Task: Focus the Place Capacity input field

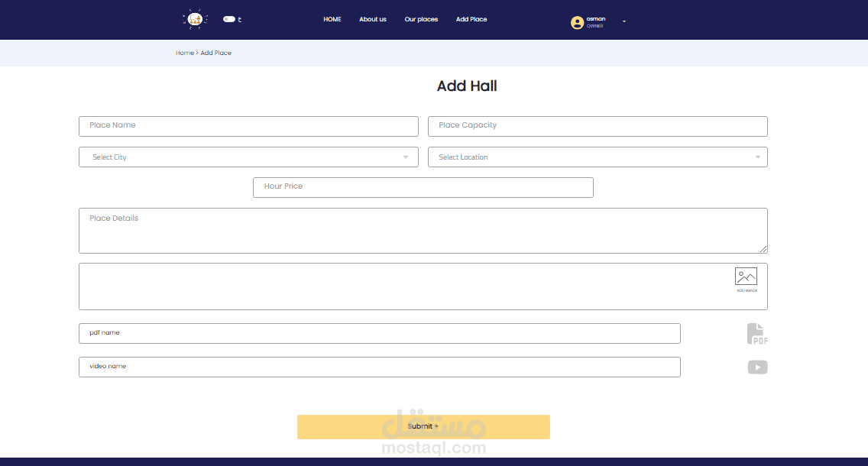Action: point(598,126)
